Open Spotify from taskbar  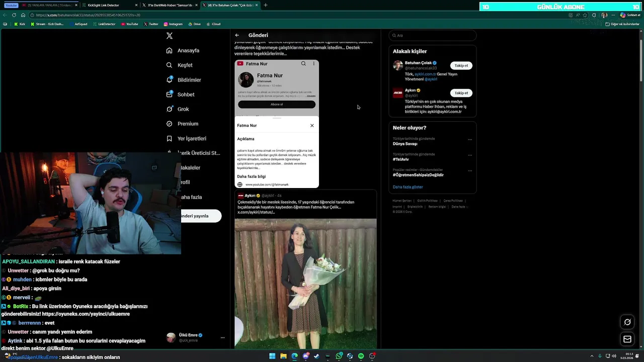pos(361,356)
